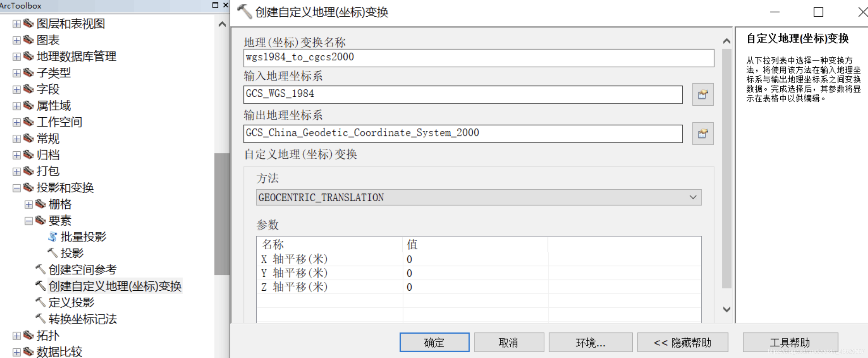
Task: Maximize the transformation dialog window
Action: click(x=818, y=12)
